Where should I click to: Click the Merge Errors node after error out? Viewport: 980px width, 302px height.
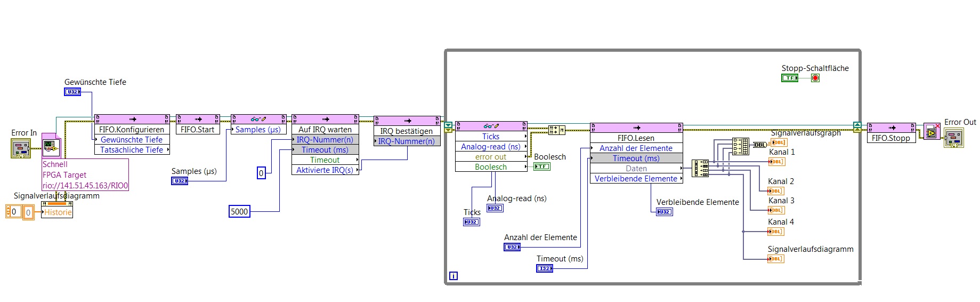[x=557, y=130]
